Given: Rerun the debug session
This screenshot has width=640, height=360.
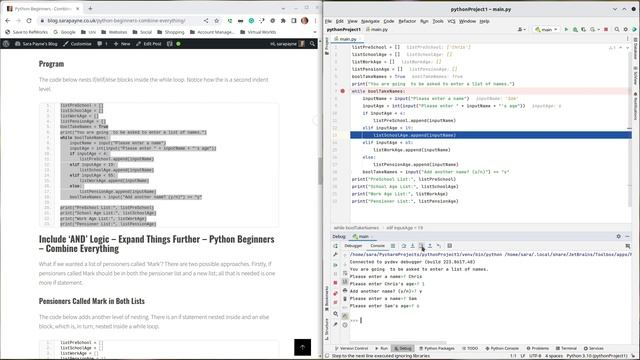Looking at the screenshot, I should tap(336, 246).
